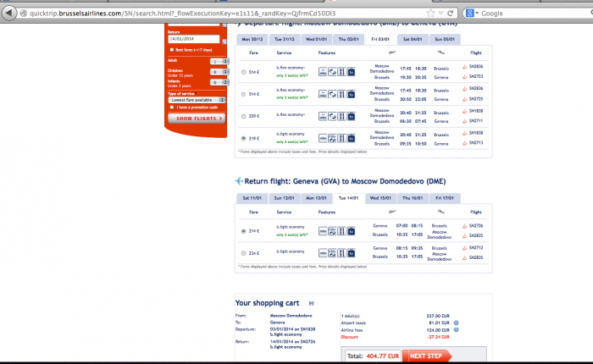Click the SHOW FLIGHTS button

[x=197, y=119]
